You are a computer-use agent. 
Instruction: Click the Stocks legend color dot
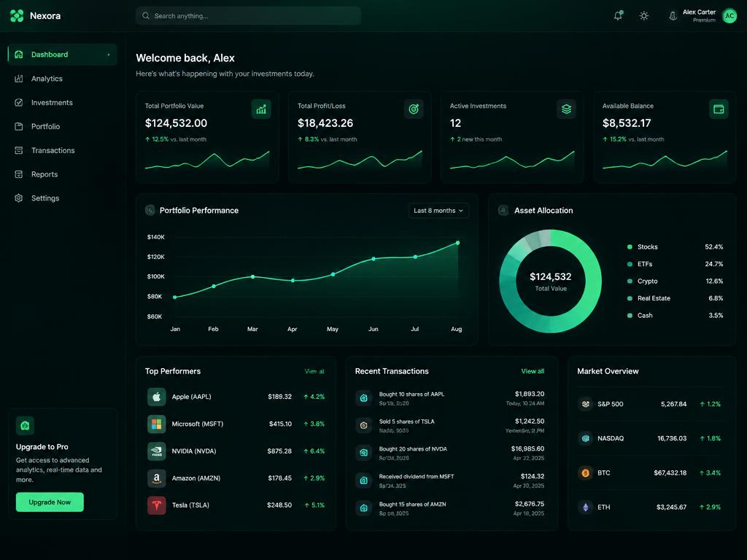[630, 246]
